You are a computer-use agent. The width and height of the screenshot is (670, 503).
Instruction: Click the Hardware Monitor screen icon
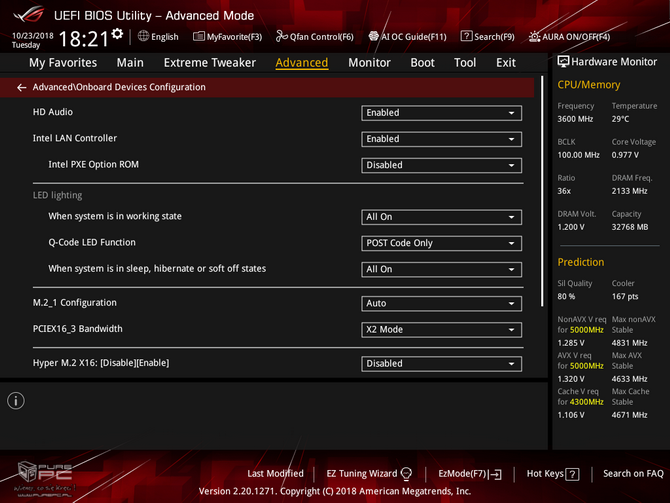563,62
